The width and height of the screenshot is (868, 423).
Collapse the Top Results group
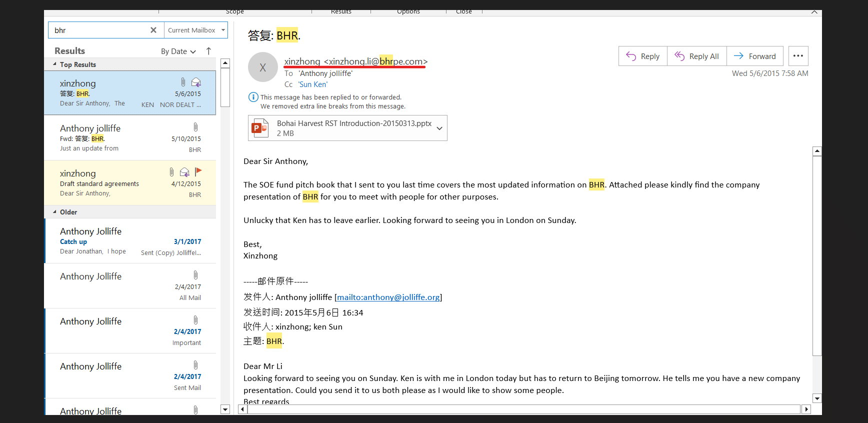(55, 64)
